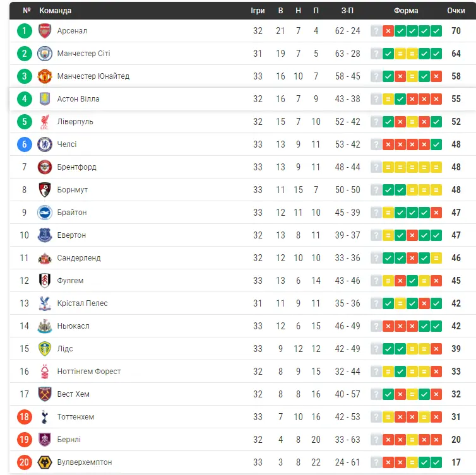476x475 pixels.
Task: Click Arsenal's upcoming match question mark
Action: click(x=376, y=31)
